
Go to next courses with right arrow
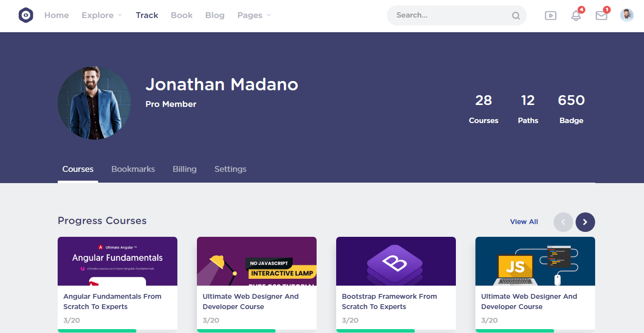[x=585, y=222]
